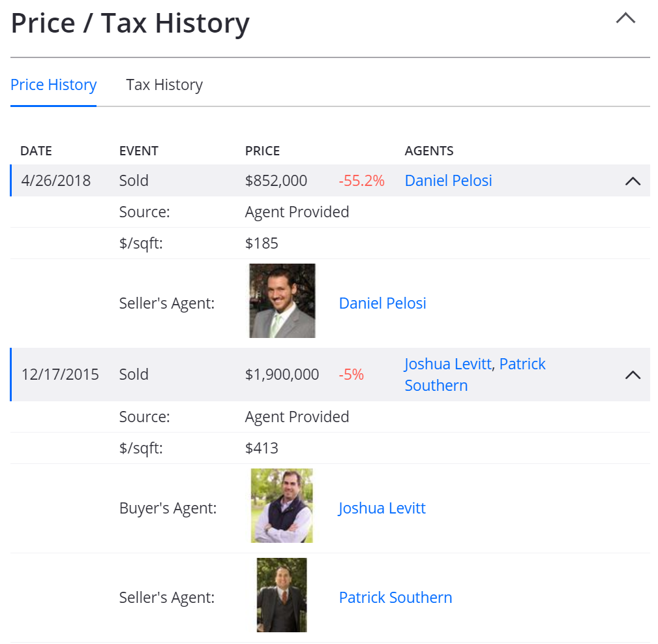Click the -5% price change value
This screenshot has height=644, width=658.
[x=351, y=375]
